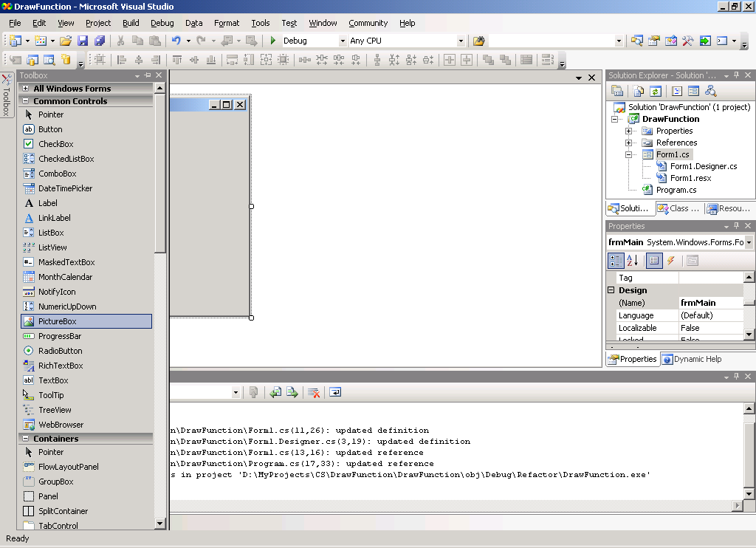This screenshot has width=756, height=548.
Task: Toggle Alphabetical sorting in Properties panel
Action: click(x=633, y=261)
